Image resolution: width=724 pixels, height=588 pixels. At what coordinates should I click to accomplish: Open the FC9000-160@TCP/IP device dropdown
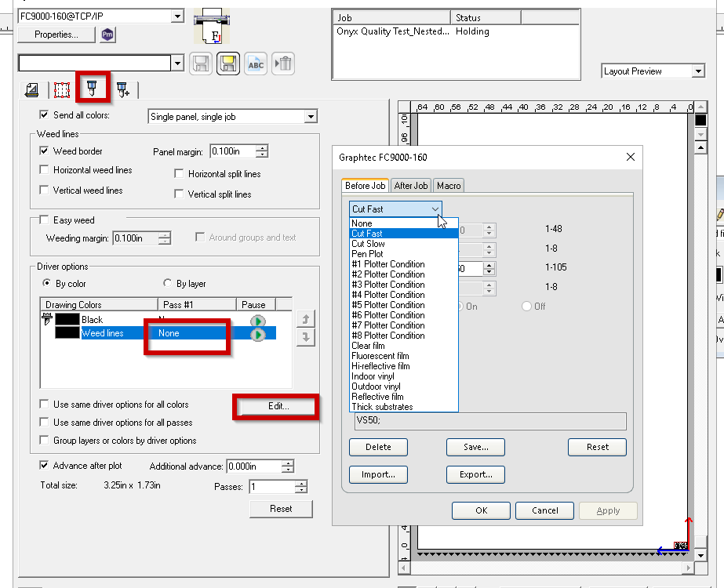point(177,16)
